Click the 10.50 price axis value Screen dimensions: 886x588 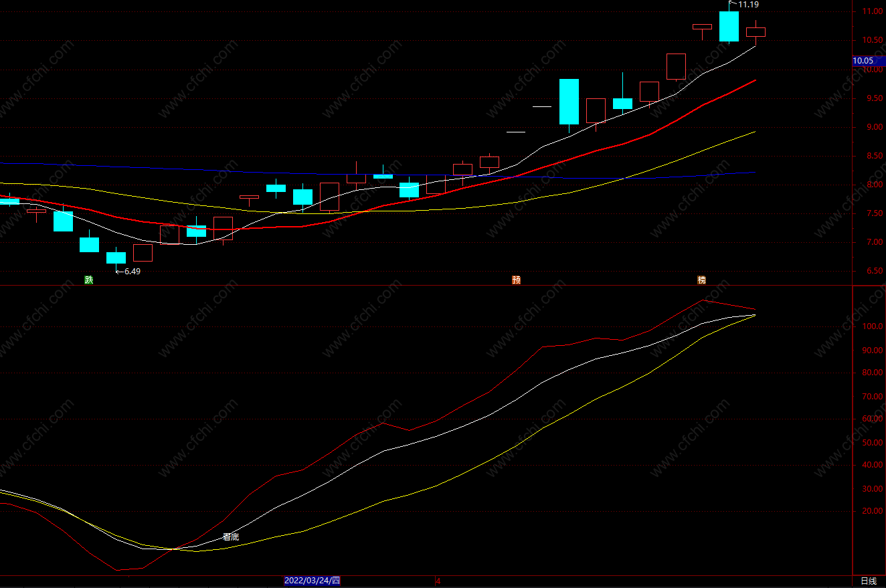[873, 40]
